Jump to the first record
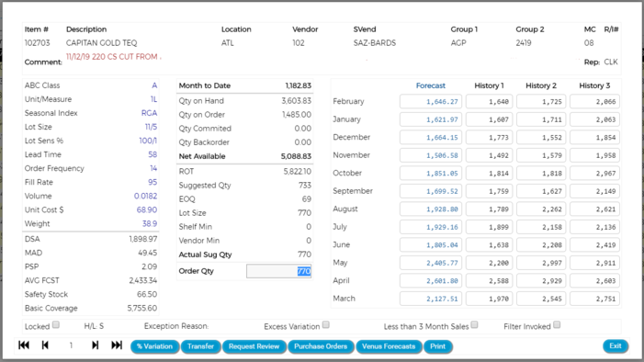 pyautogui.click(x=24, y=345)
